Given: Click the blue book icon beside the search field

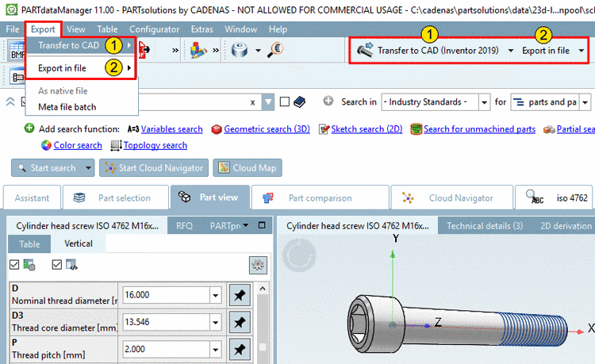Looking at the screenshot, I should [x=299, y=102].
